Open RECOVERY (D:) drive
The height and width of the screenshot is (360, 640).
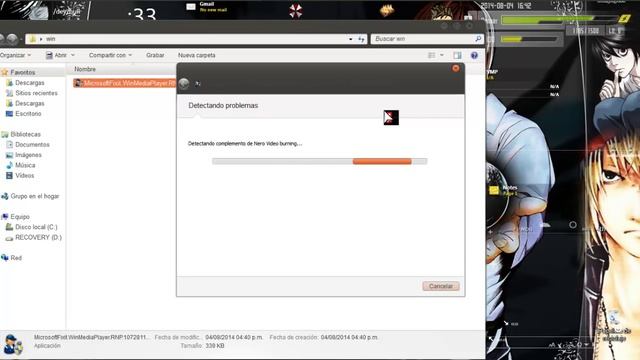click(x=38, y=237)
